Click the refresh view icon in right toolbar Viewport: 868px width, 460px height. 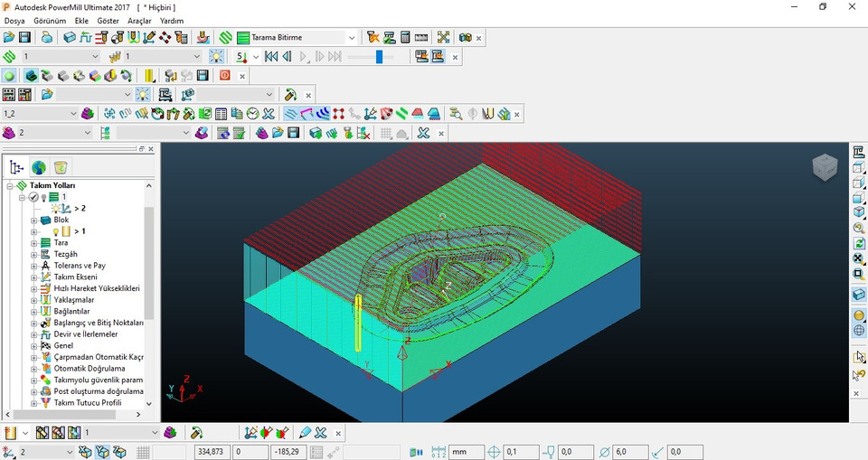(859, 243)
